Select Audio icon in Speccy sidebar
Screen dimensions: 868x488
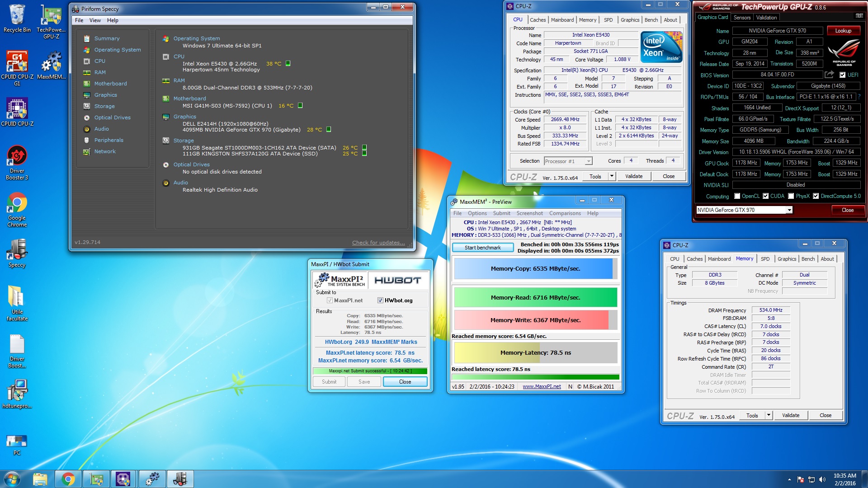pos(87,129)
